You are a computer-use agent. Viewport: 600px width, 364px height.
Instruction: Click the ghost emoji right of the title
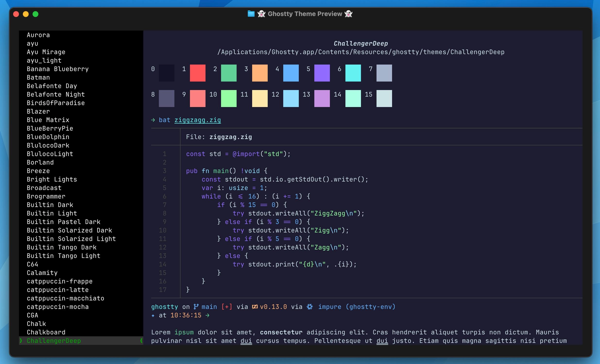(x=348, y=14)
